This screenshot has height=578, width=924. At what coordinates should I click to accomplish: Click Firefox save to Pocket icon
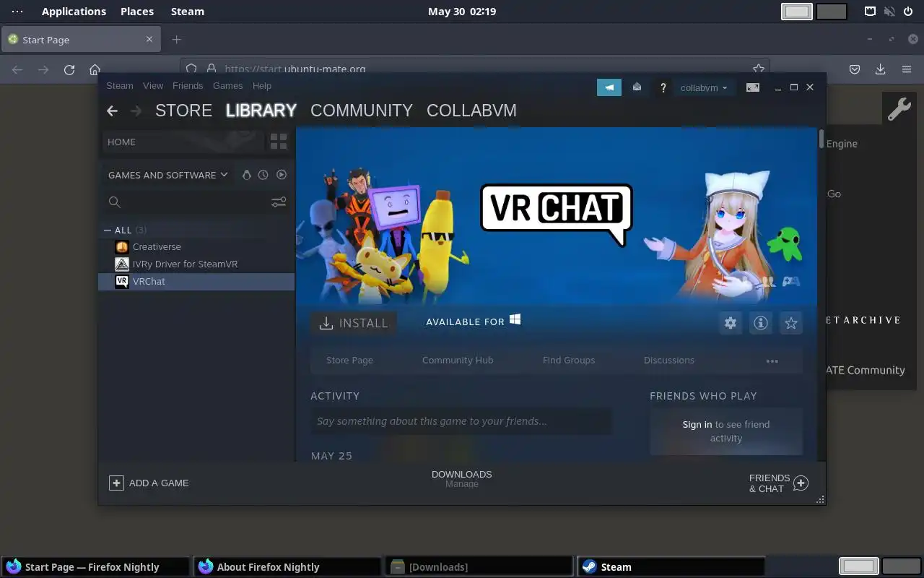tap(855, 69)
